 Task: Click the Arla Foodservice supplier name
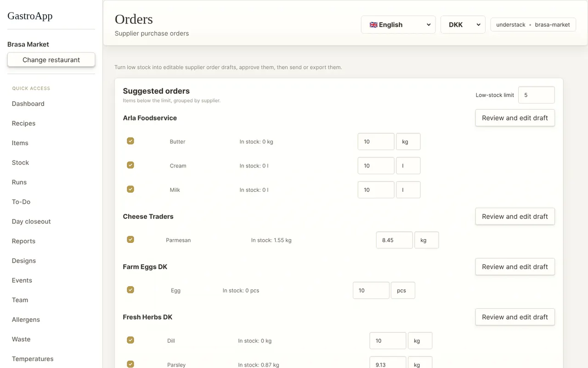point(150,118)
